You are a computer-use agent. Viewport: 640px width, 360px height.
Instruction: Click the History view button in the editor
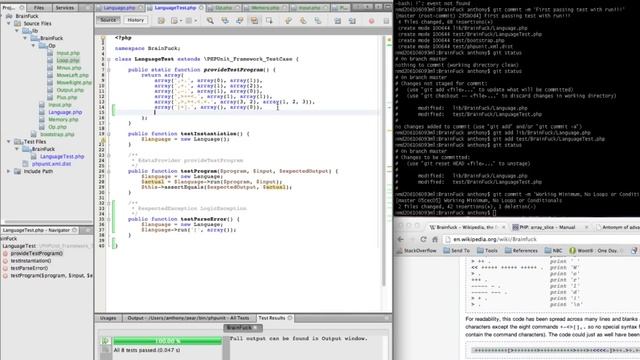point(136,20)
